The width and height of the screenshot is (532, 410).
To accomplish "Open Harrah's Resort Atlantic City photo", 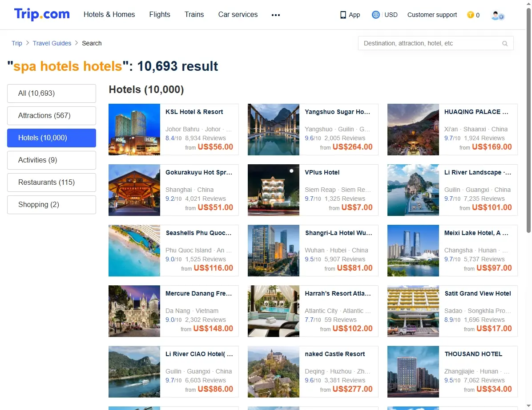I will point(274,311).
